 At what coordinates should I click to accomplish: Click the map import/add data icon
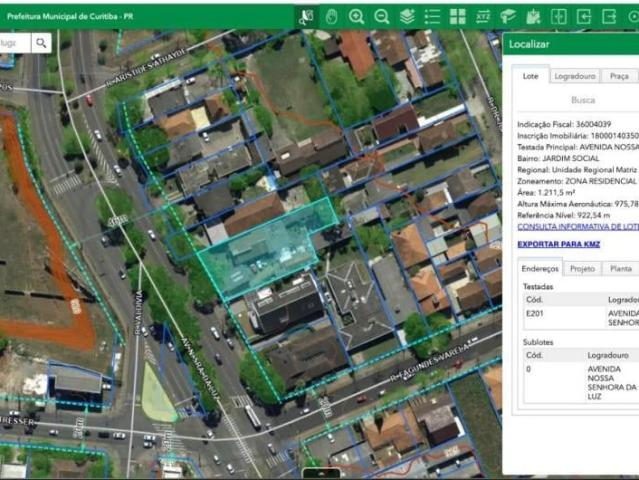click(x=533, y=17)
